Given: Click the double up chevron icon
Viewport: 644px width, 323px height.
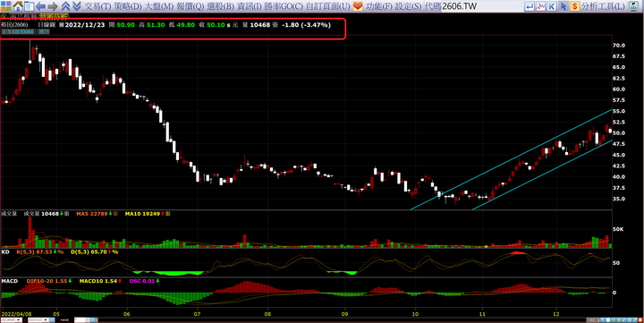Looking at the screenshot, I should click(x=65, y=5).
